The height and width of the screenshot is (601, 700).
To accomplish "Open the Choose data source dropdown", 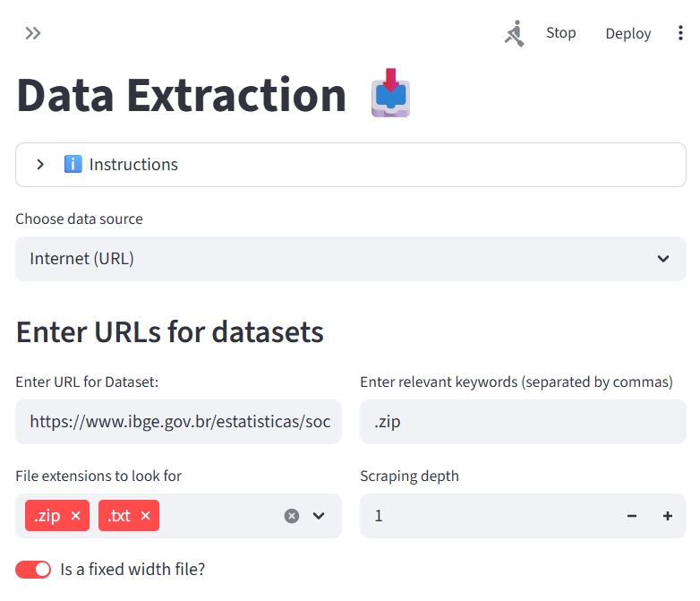I will click(350, 259).
